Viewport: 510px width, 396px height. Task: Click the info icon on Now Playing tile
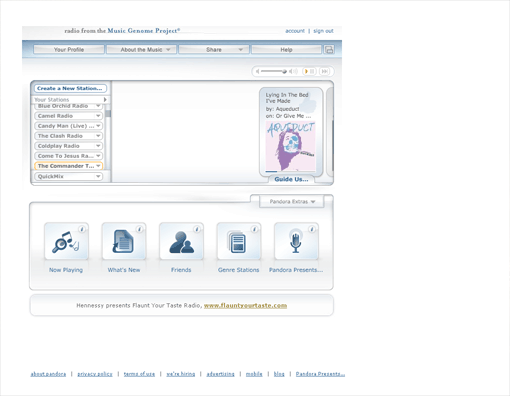[82, 229]
